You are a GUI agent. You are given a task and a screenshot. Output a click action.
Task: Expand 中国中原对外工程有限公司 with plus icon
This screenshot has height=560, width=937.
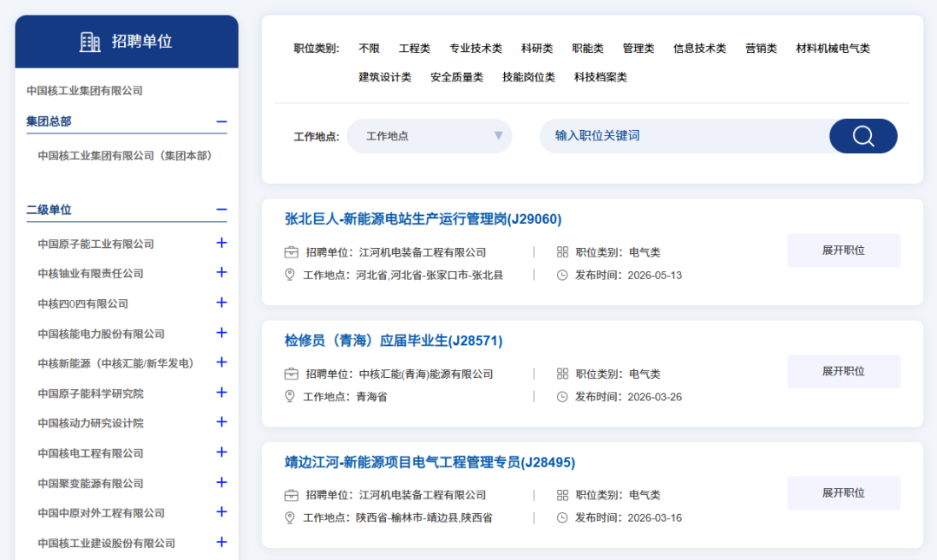(x=221, y=511)
